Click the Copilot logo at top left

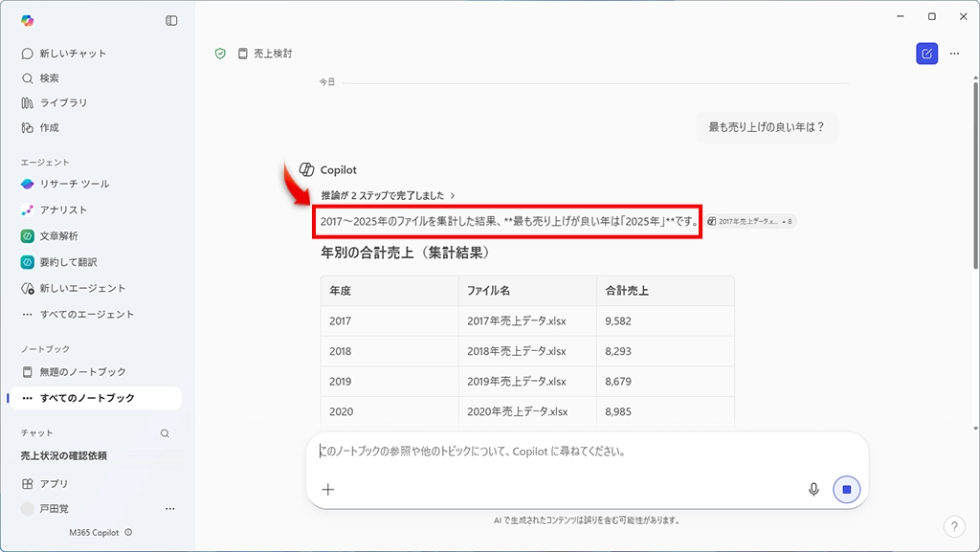(x=28, y=20)
